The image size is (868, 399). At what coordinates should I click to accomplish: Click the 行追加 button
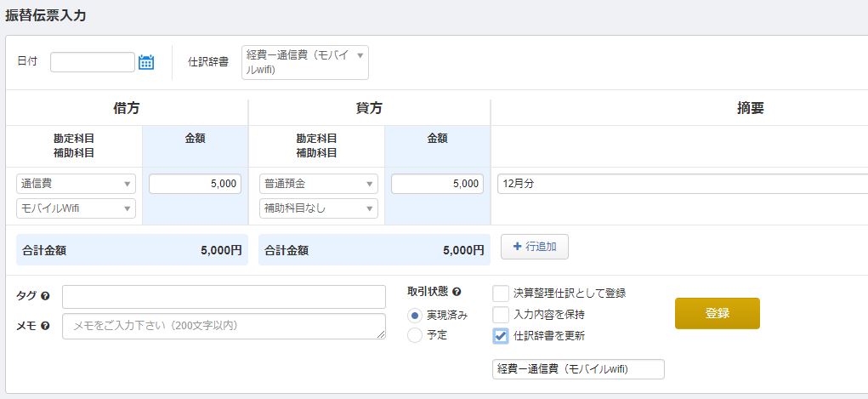coord(535,247)
